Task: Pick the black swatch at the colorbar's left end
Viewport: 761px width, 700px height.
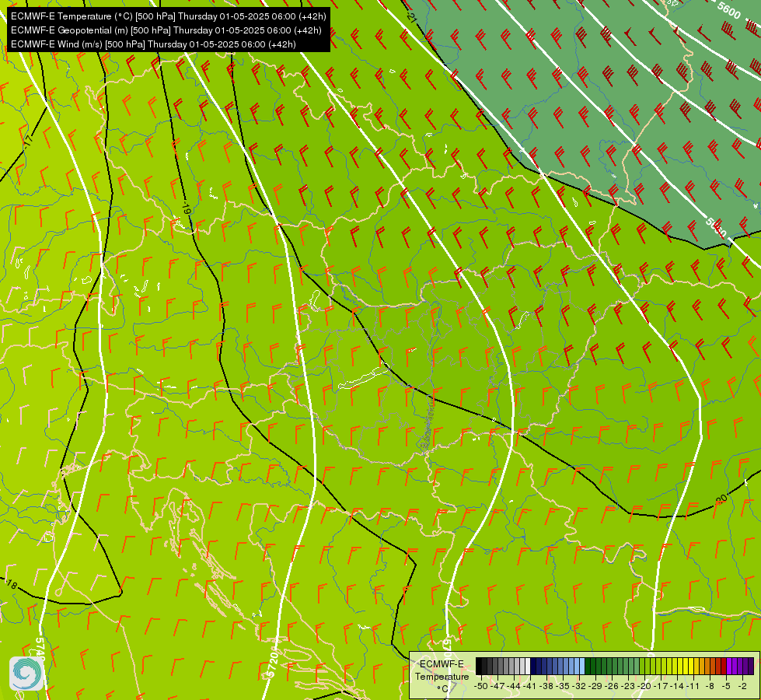Action: point(479,666)
